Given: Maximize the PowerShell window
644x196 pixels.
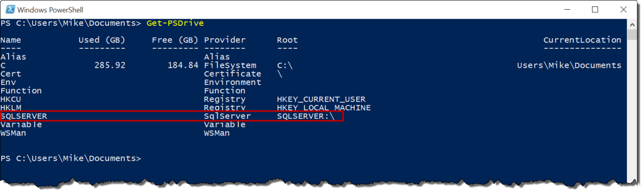Looking at the screenshot, I should [x=595, y=10].
